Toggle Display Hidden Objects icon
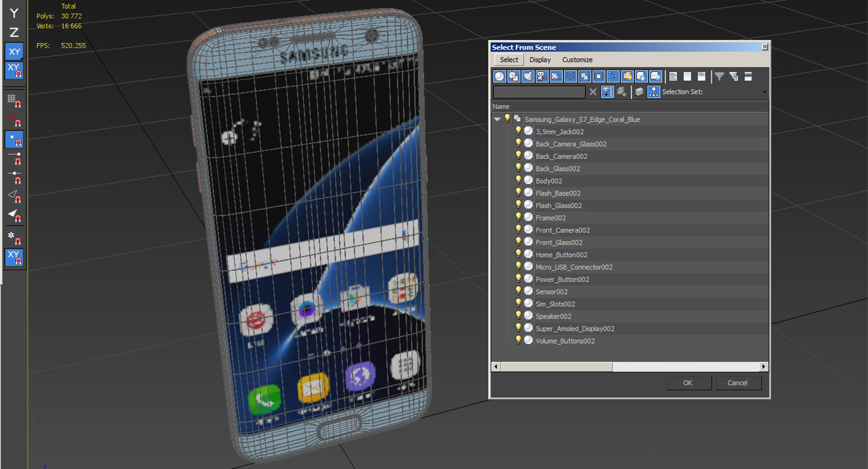The height and width of the screenshot is (469, 868). tap(655, 76)
